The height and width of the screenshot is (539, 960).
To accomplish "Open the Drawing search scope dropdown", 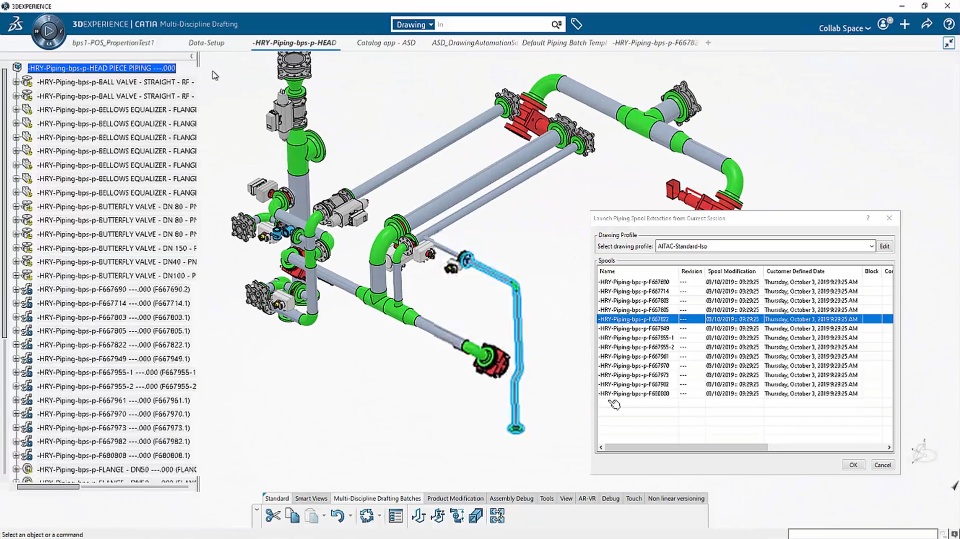I will [414, 24].
